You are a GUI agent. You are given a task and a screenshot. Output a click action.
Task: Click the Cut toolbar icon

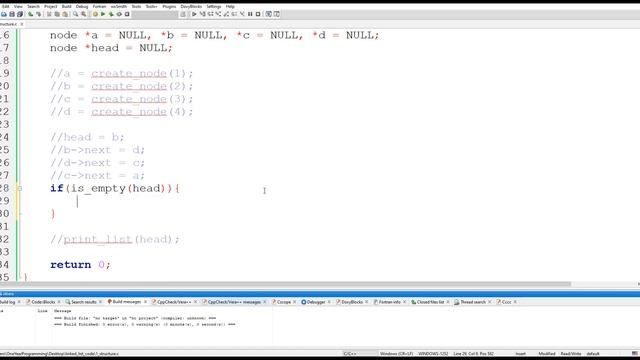click(49, 14)
